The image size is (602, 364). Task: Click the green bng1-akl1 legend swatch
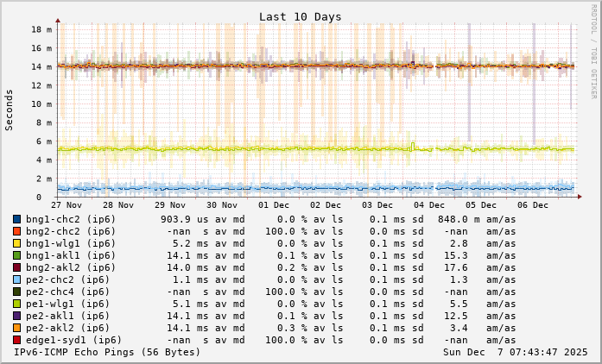tap(16, 255)
